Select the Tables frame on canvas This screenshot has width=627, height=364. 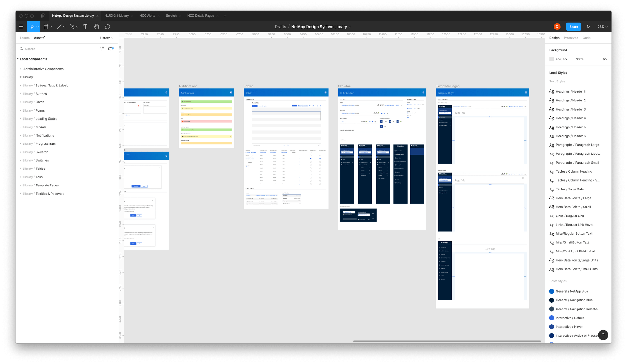(286, 148)
